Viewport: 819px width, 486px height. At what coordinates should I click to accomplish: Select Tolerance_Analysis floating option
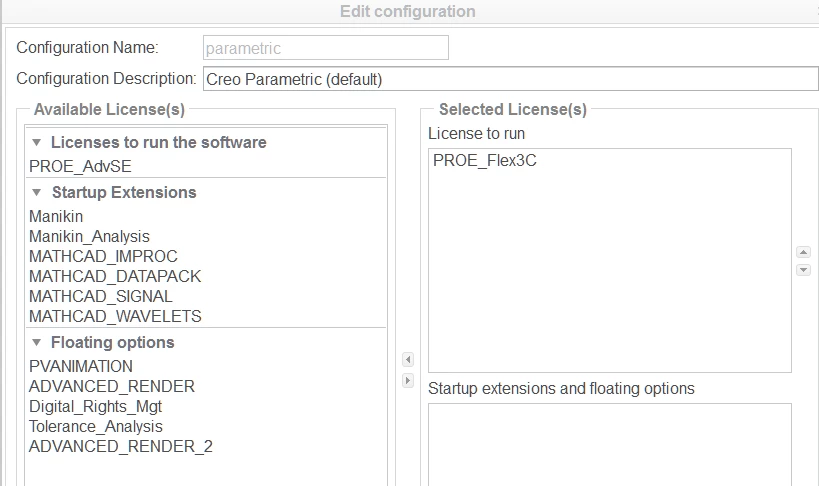tap(96, 426)
